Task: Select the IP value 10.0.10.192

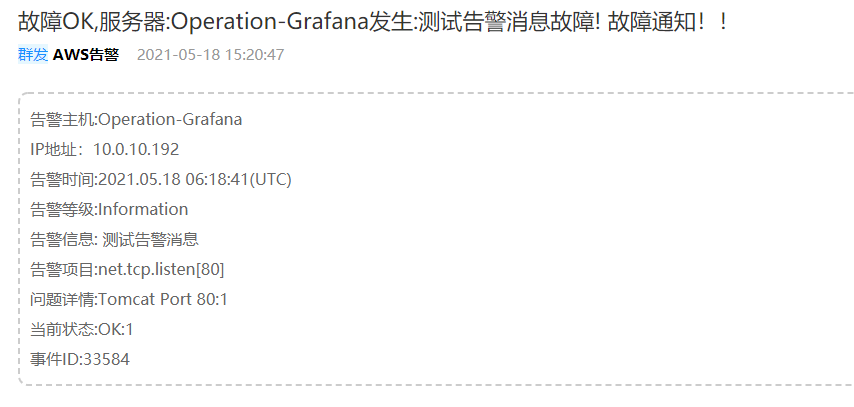Action: pyautogui.click(x=136, y=150)
